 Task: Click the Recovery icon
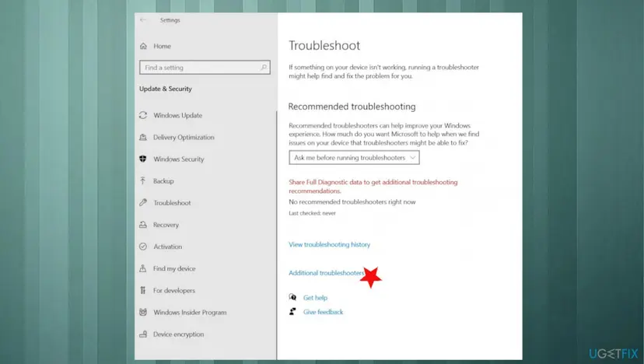[143, 225]
